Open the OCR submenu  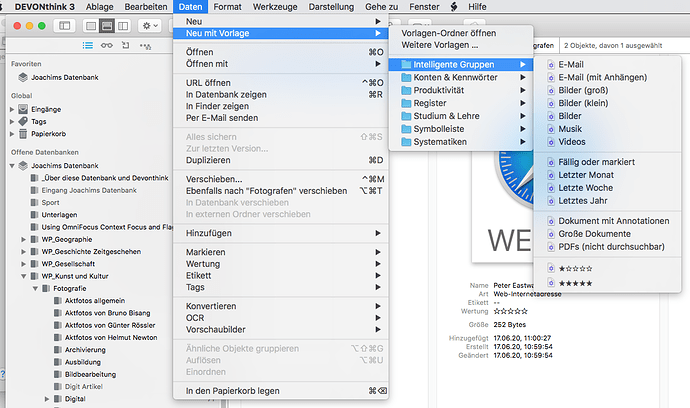[281, 318]
